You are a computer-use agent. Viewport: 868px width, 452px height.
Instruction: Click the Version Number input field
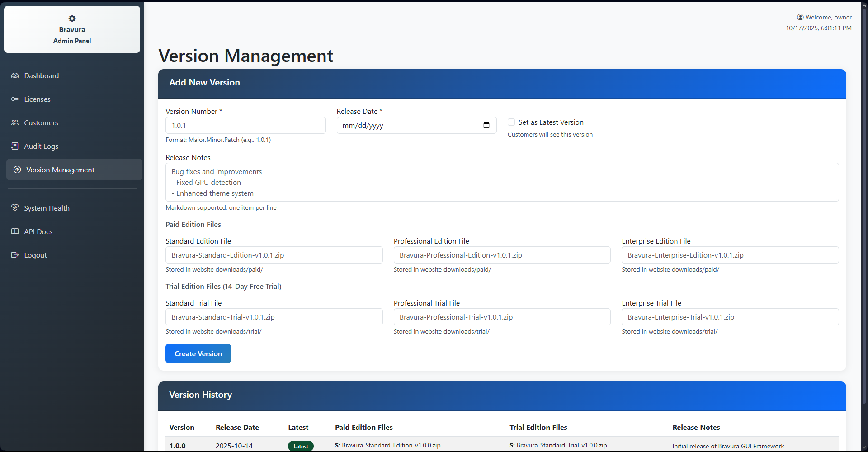[245, 125]
